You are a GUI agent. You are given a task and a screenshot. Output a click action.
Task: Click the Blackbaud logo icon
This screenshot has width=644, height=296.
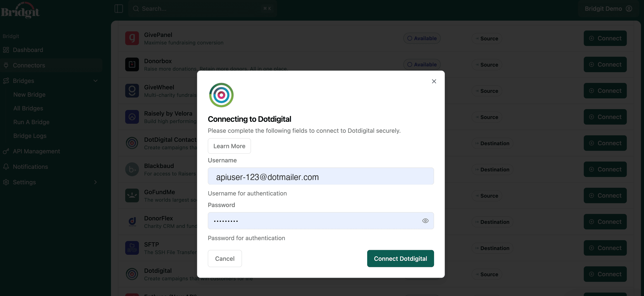(132, 169)
